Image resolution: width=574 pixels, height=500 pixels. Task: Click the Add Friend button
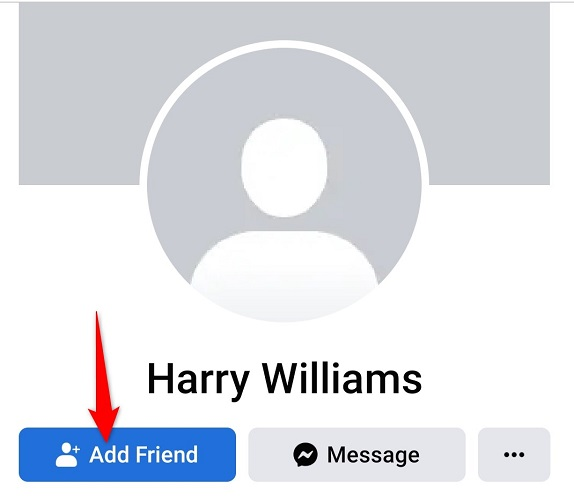point(127,454)
